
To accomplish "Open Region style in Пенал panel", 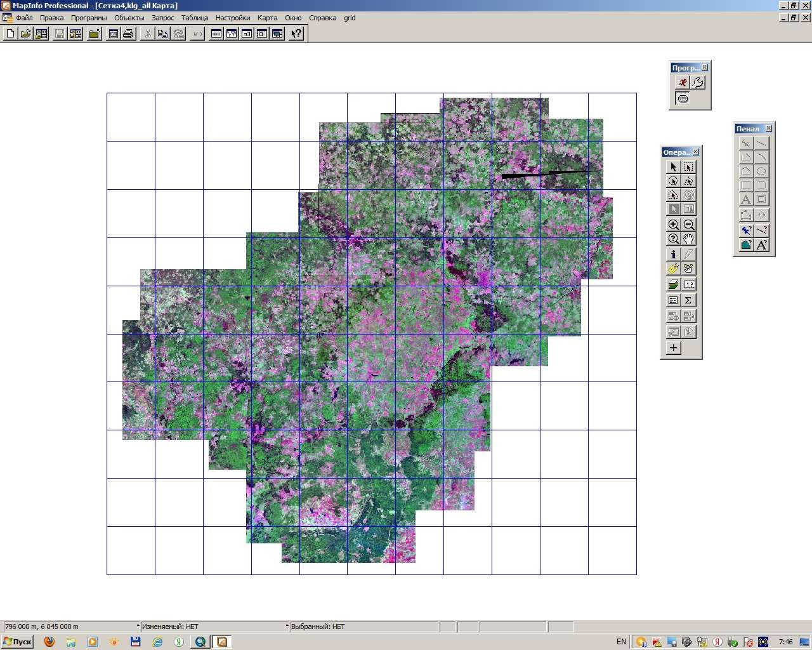I will click(746, 244).
